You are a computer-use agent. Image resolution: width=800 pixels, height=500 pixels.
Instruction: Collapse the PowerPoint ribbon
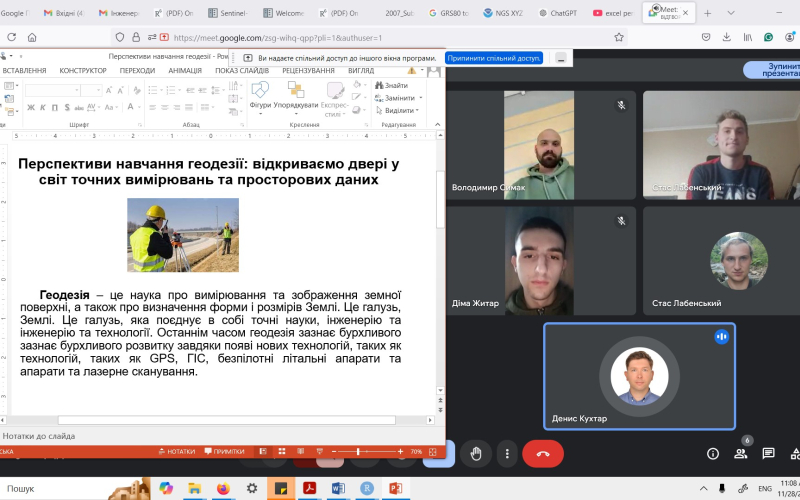(437, 124)
